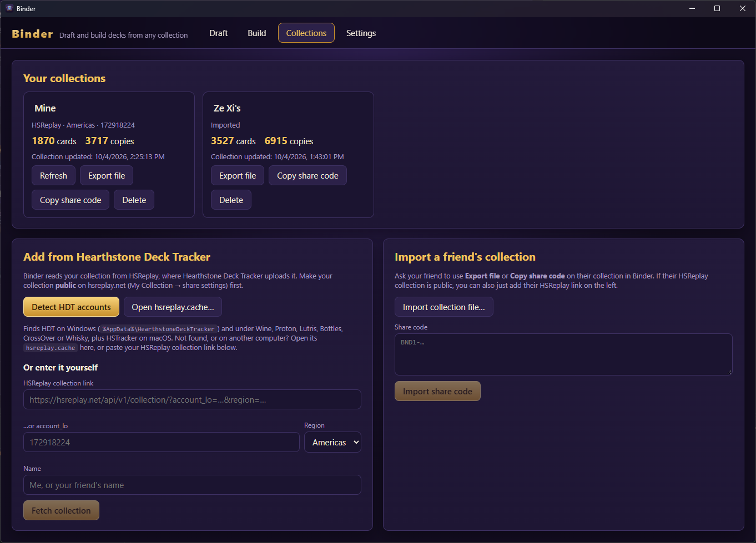The width and height of the screenshot is (756, 543).
Task: Copy share code for Ze Xi's collection
Action: [x=308, y=175]
